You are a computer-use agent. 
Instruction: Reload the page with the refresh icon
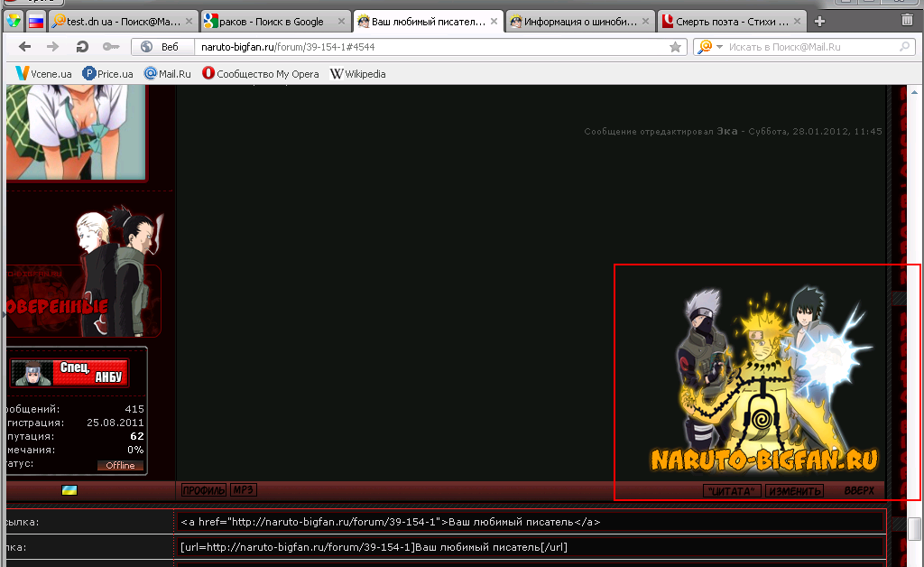pos(82,47)
